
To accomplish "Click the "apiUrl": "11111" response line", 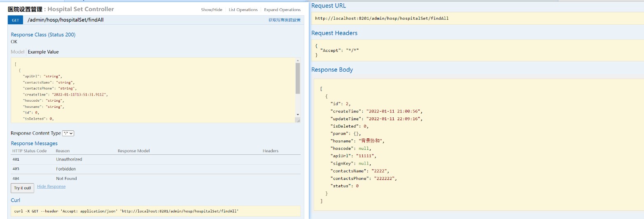I will [353, 156].
